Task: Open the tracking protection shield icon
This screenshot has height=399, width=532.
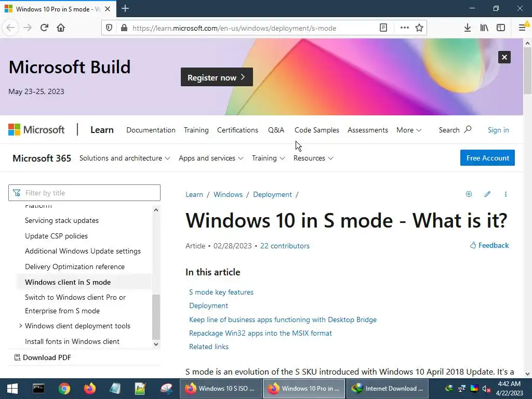Action: click(109, 28)
